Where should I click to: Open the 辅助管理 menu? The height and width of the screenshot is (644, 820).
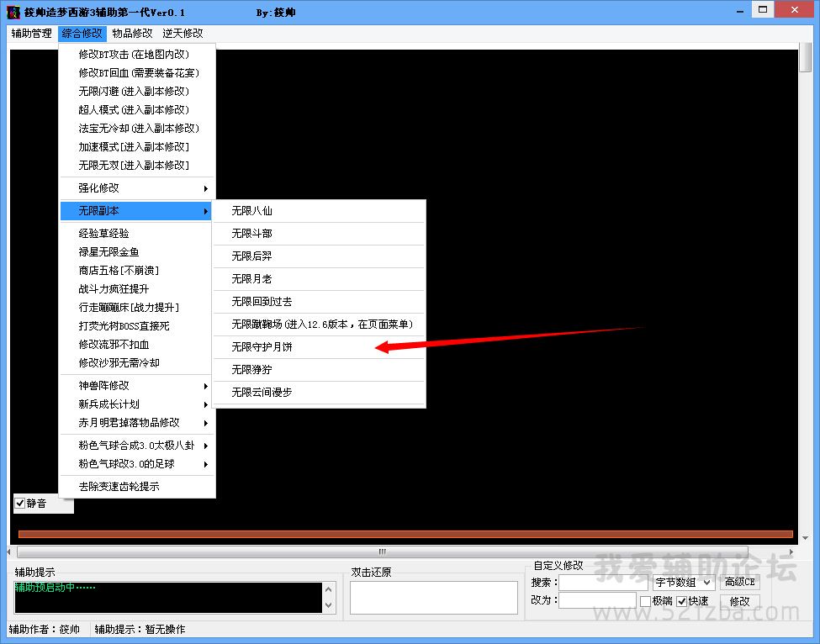click(x=31, y=34)
